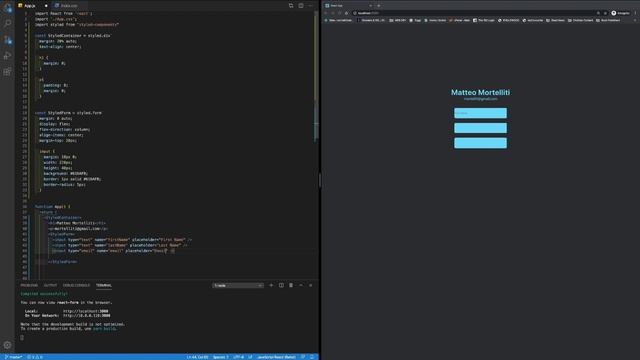Open the Debug Console panel tab

tap(76, 285)
